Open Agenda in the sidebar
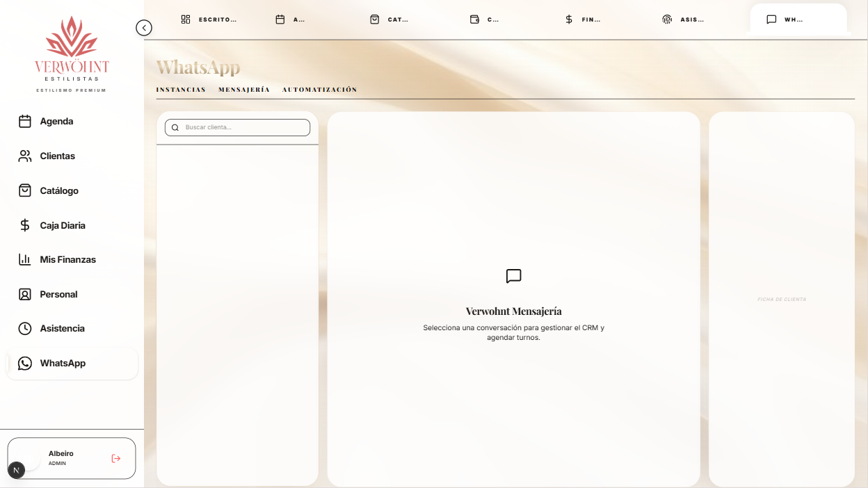Screen dimensions: 868x488 tap(56, 121)
